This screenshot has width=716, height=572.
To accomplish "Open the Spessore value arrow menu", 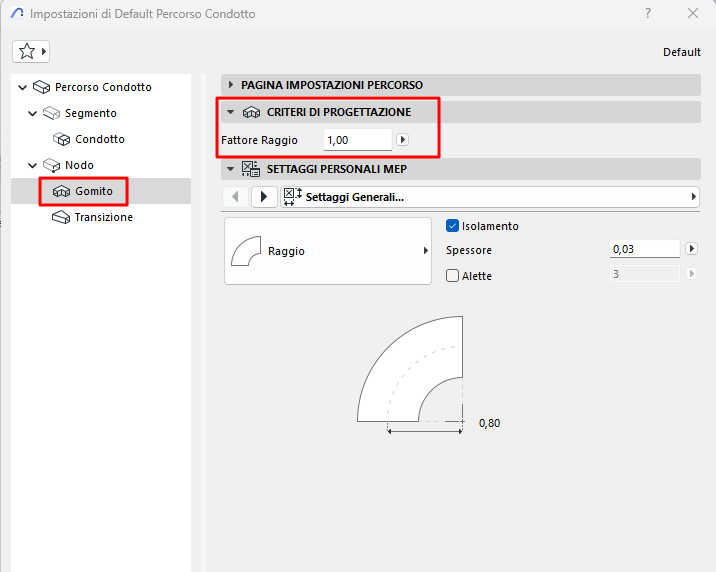I will coord(691,248).
